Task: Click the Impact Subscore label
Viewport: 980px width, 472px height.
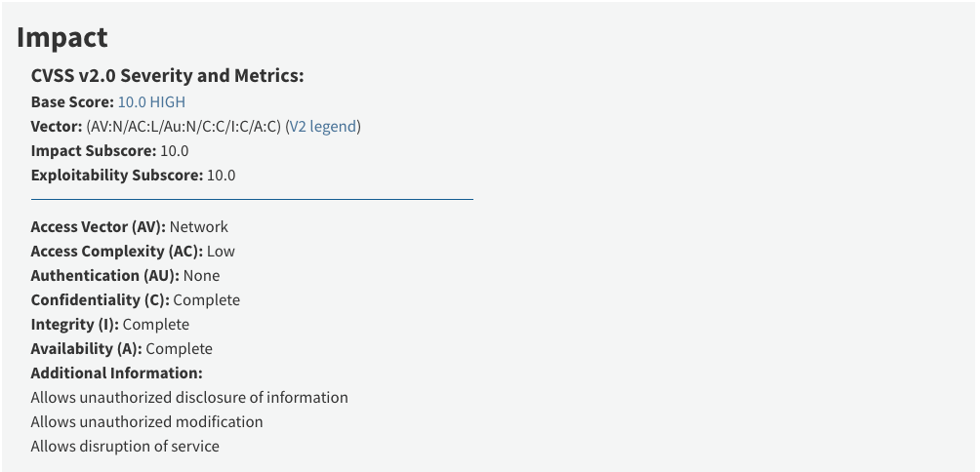Action: tap(94, 151)
